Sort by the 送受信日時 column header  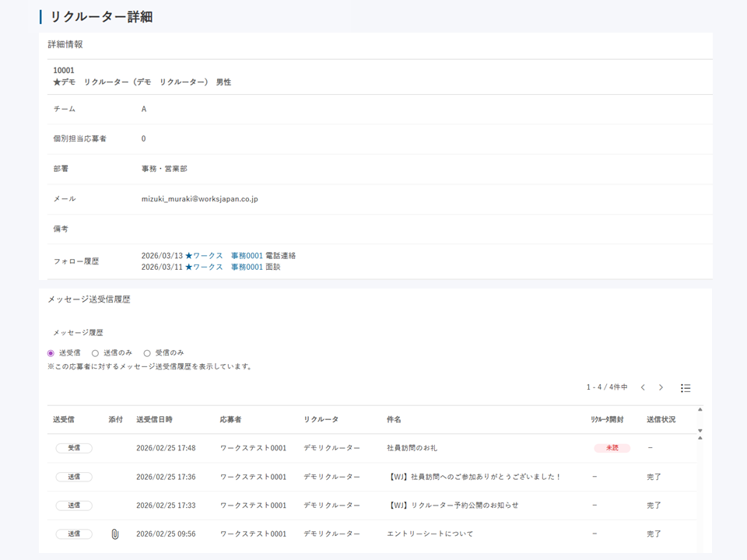(155, 419)
